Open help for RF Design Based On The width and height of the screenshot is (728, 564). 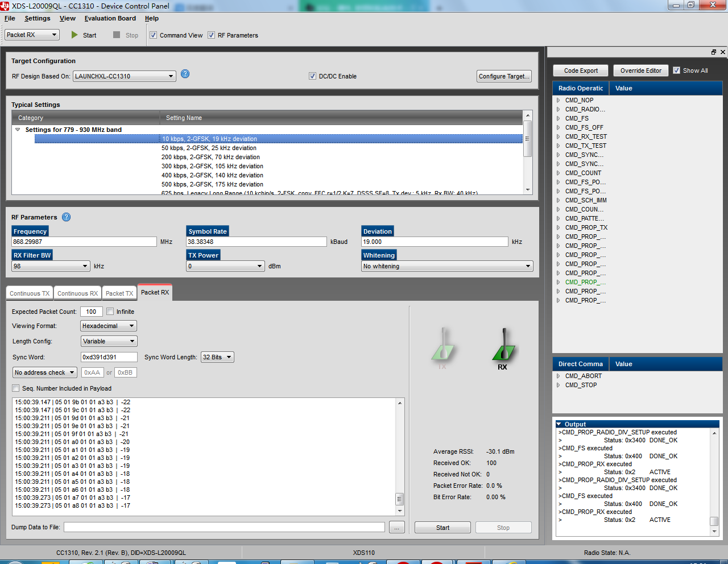tap(185, 74)
